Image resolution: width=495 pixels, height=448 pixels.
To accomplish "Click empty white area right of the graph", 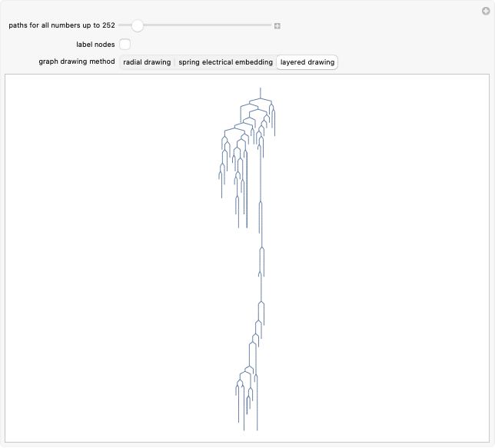I will tap(384, 254).
